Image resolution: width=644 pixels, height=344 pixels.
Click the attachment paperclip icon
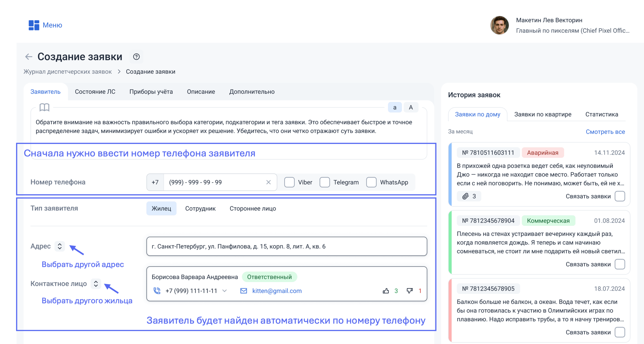coord(465,196)
